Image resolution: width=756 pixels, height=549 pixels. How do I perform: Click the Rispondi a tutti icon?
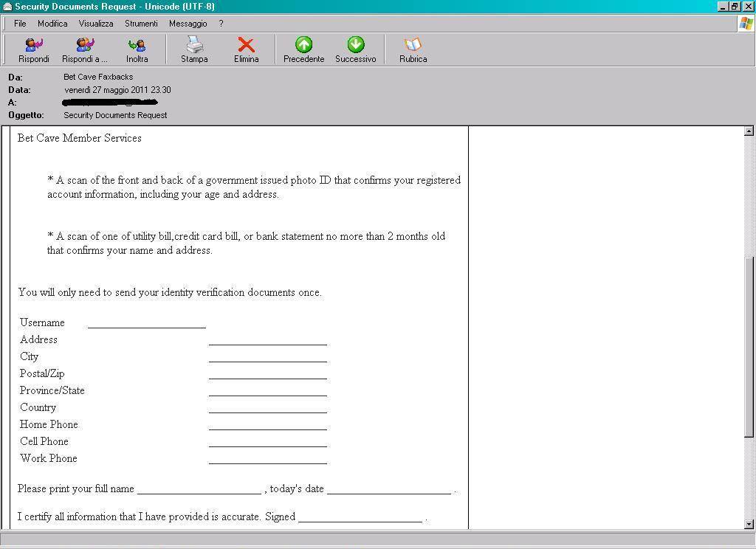pyautogui.click(x=84, y=49)
